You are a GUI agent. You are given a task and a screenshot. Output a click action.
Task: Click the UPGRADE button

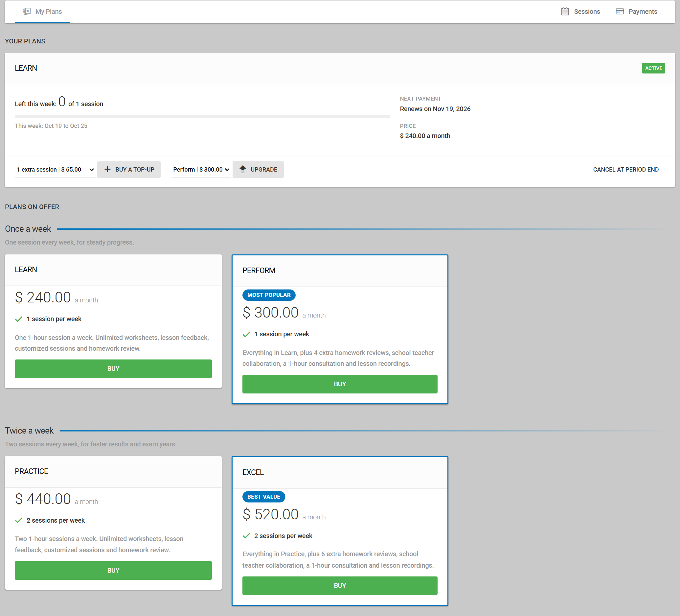click(258, 169)
